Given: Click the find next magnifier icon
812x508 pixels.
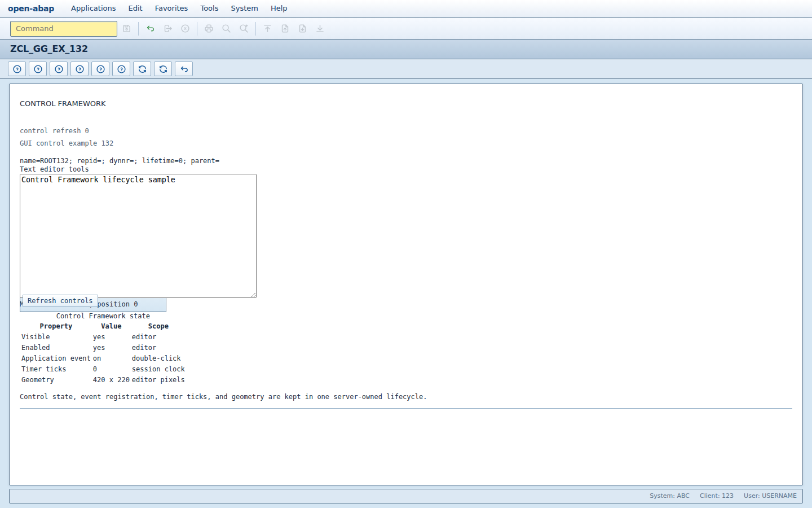Looking at the screenshot, I should click(244, 29).
